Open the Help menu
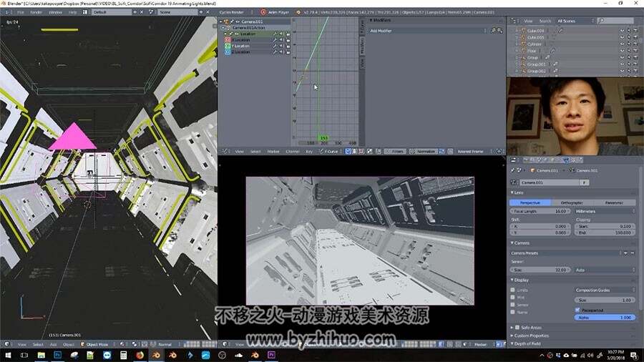The height and width of the screenshot is (362, 644). pos(73,12)
